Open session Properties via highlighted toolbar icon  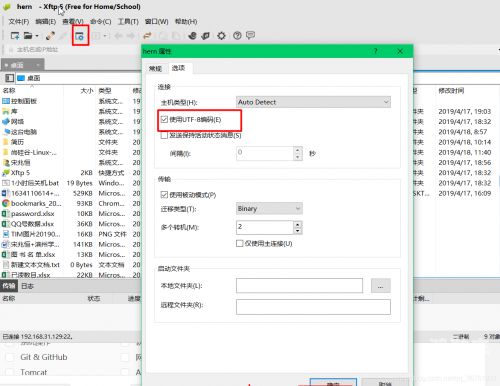80,36
